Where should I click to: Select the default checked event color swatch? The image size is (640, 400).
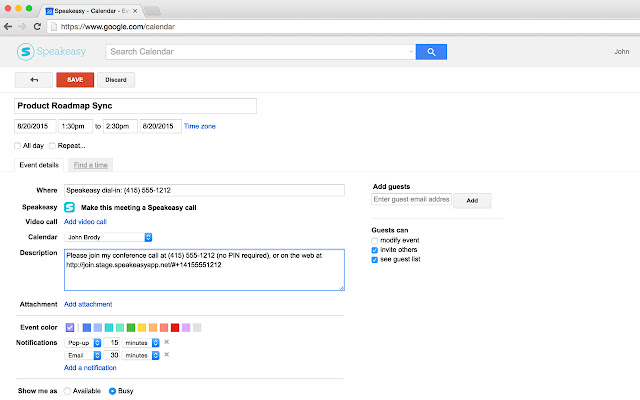[70, 327]
